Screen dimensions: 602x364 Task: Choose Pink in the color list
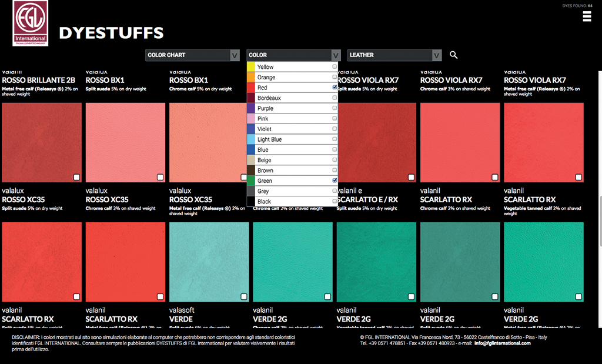tap(292, 119)
